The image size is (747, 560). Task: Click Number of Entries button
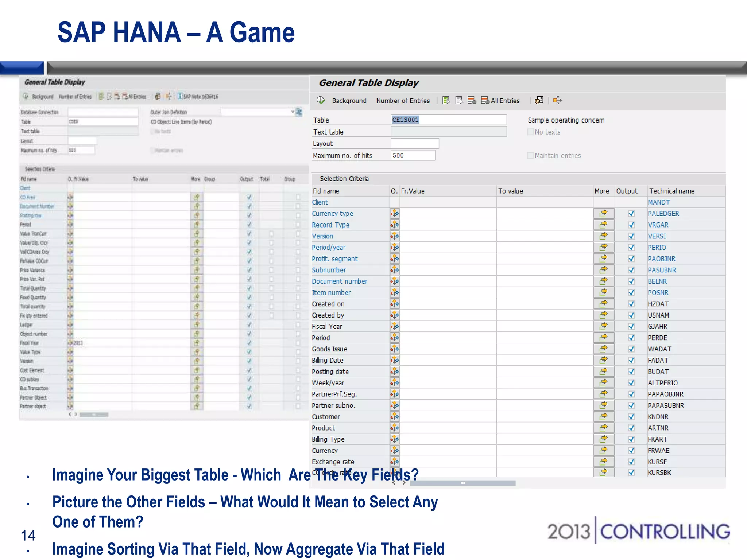[403, 101]
